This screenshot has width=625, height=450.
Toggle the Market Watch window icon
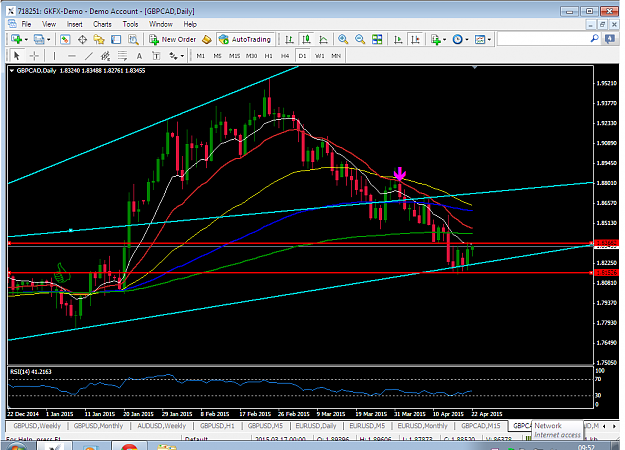tap(65, 39)
